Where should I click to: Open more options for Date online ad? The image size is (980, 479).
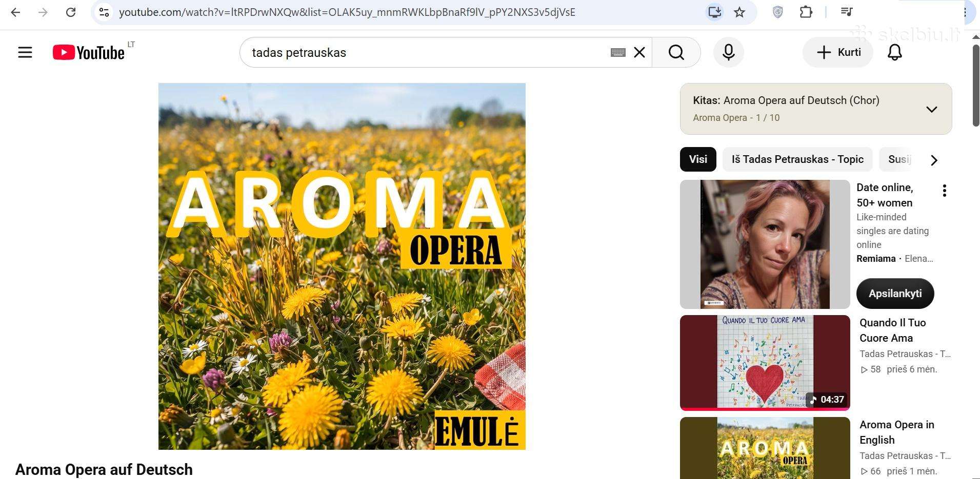point(944,191)
